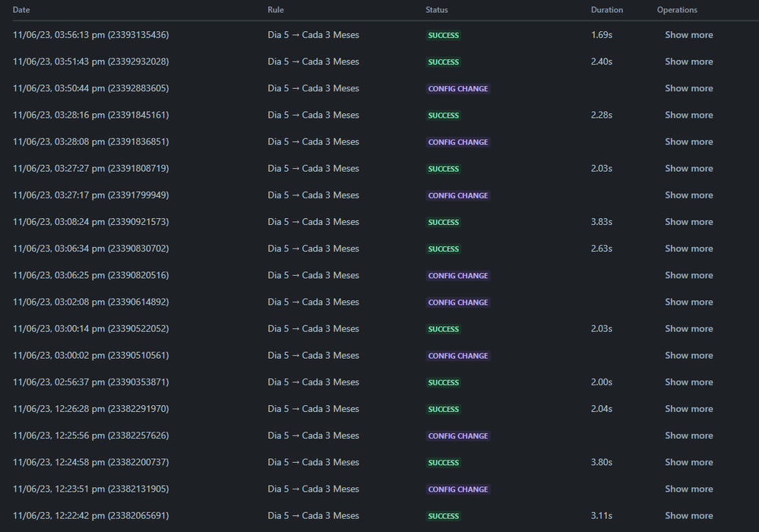Open Show more for run 23382131905
This screenshot has height=532, width=759.
tap(688, 489)
